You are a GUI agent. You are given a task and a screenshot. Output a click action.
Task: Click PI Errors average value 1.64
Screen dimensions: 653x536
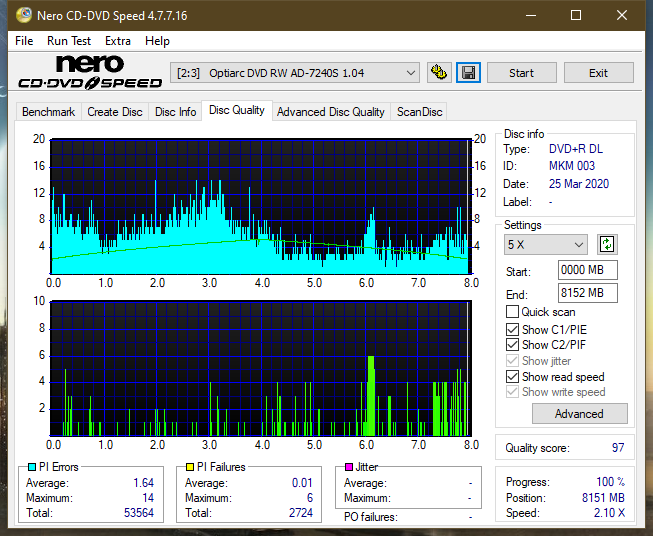[x=144, y=483]
